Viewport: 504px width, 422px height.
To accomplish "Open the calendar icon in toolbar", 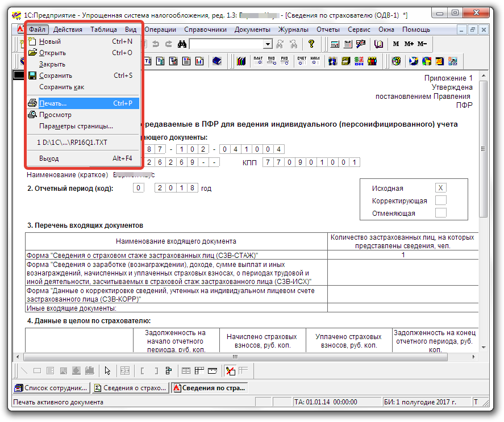I will click(x=348, y=44).
